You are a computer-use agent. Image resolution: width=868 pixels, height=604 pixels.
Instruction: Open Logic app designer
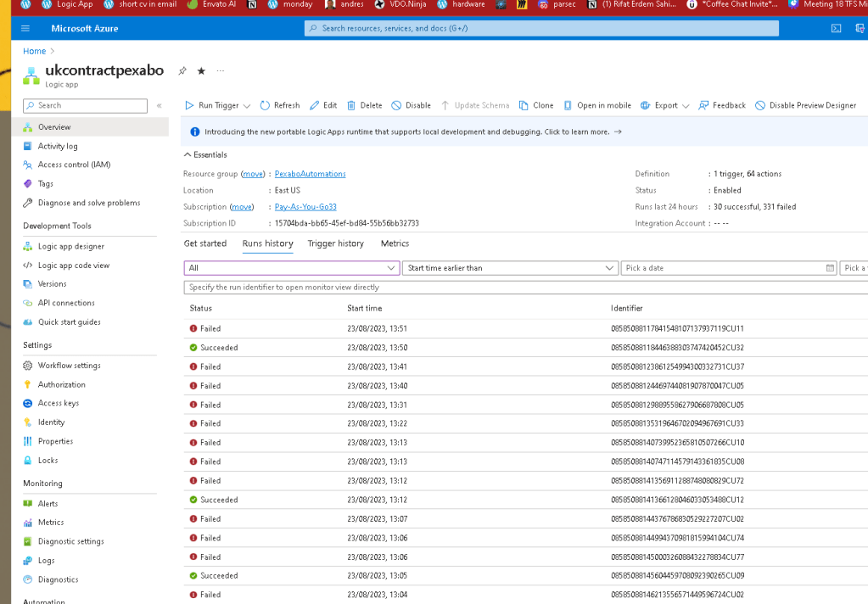[71, 246]
